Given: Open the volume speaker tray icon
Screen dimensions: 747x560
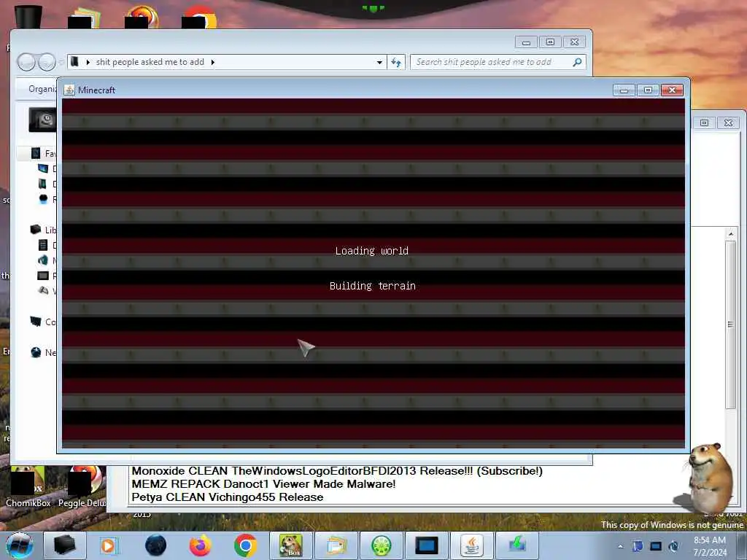Looking at the screenshot, I should (x=673, y=546).
